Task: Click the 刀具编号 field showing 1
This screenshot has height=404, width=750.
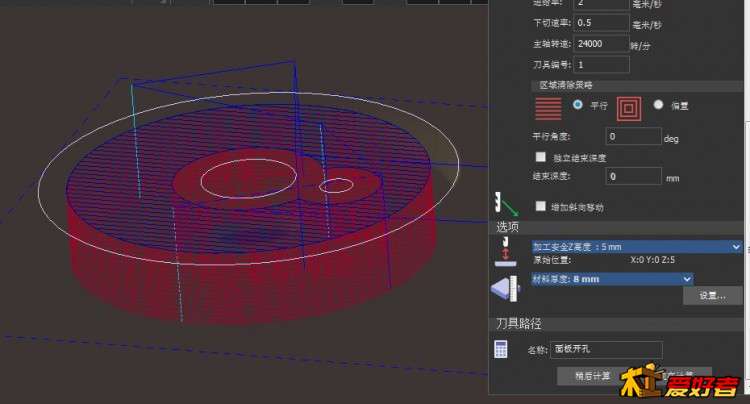Action: click(x=601, y=65)
